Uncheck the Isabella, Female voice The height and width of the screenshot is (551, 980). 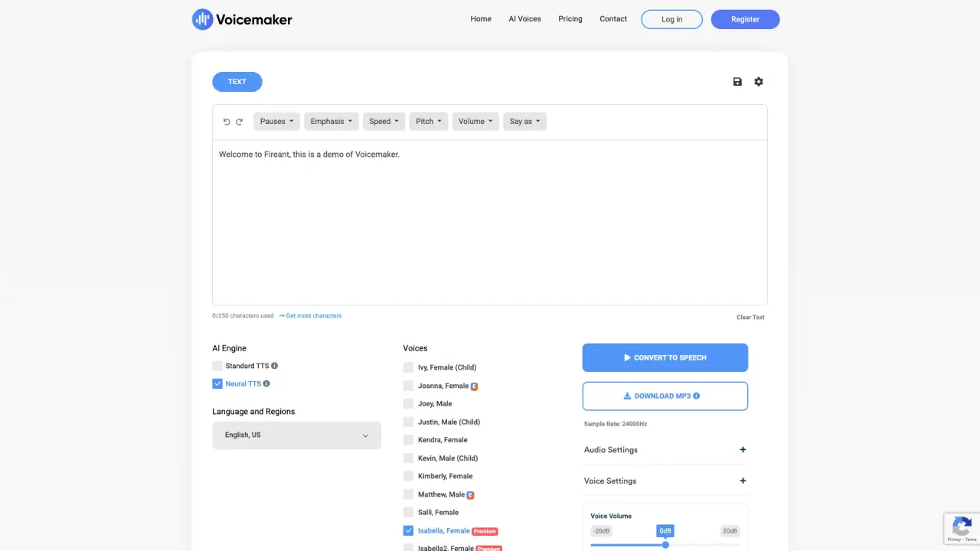408,530
